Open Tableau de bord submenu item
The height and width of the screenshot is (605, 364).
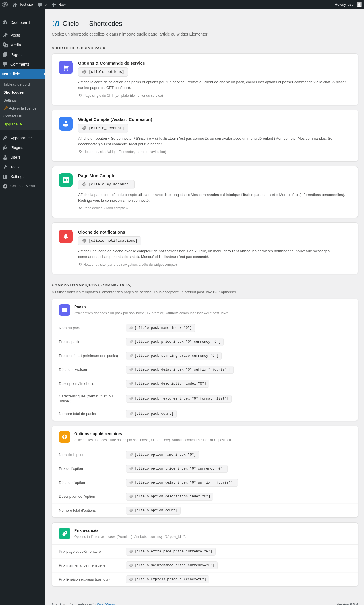pos(17,84)
